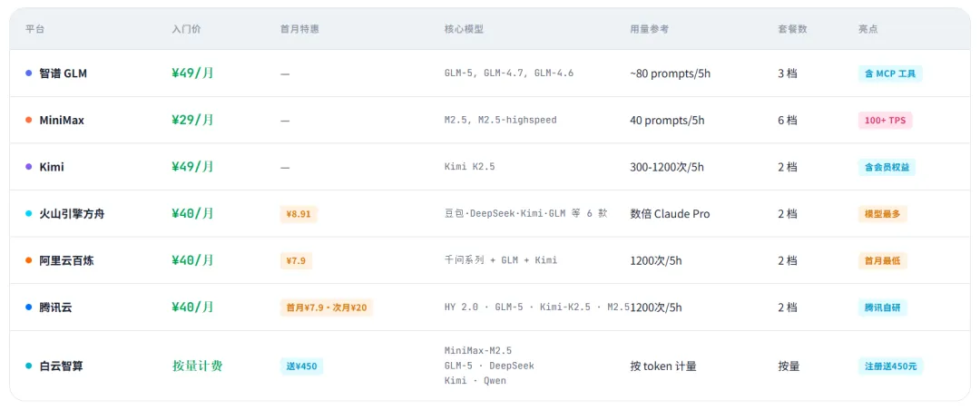Click the ¥29/月 price for MiniMax

coord(192,120)
